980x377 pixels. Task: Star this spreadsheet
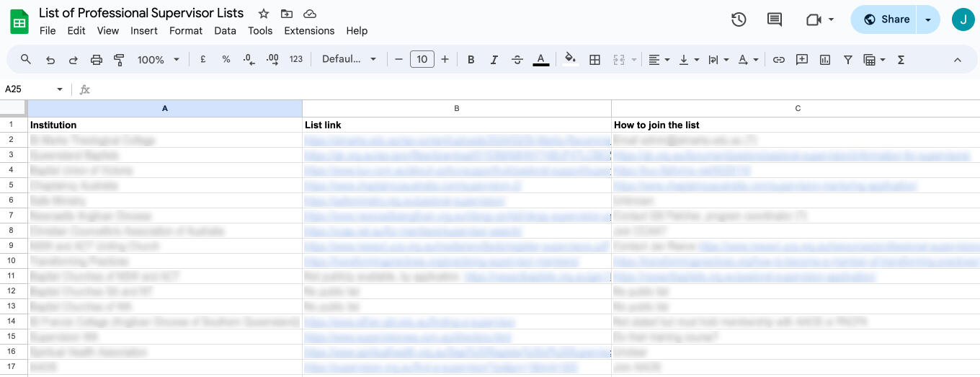click(264, 14)
